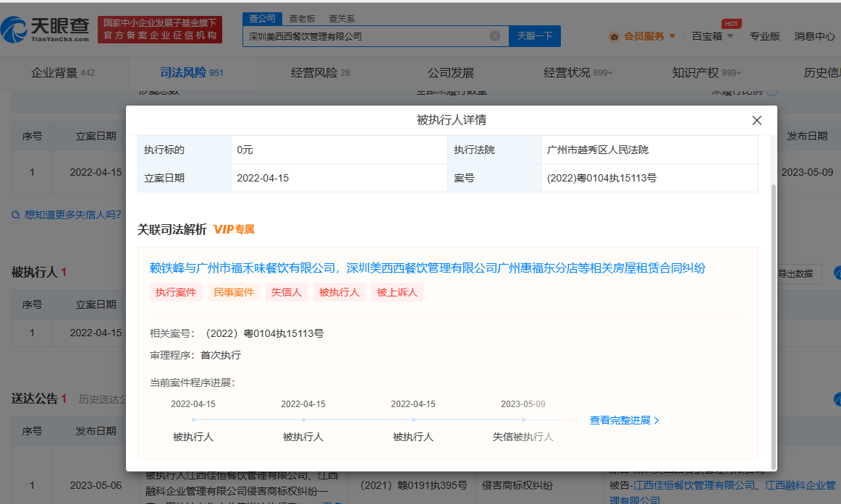Click 广州市越秀区人民法院 court name
The width and height of the screenshot is (841, 504).
tap(598, 150)
